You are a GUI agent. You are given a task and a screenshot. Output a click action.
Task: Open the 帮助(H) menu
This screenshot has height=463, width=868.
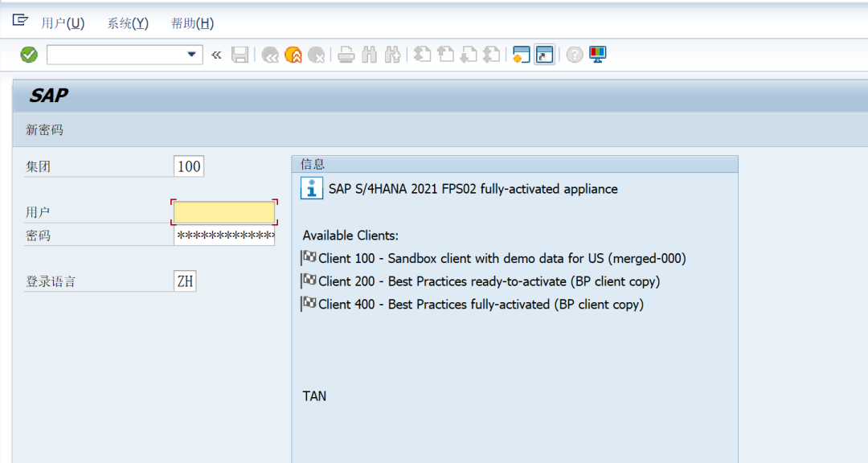coord(193,23)
